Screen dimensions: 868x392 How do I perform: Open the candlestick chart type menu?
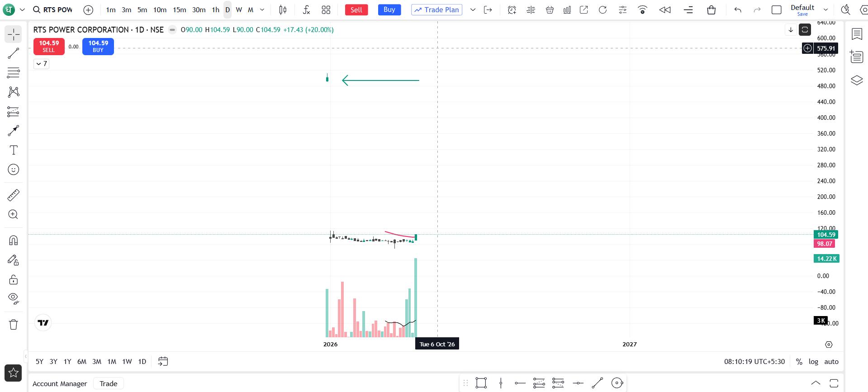283,10
